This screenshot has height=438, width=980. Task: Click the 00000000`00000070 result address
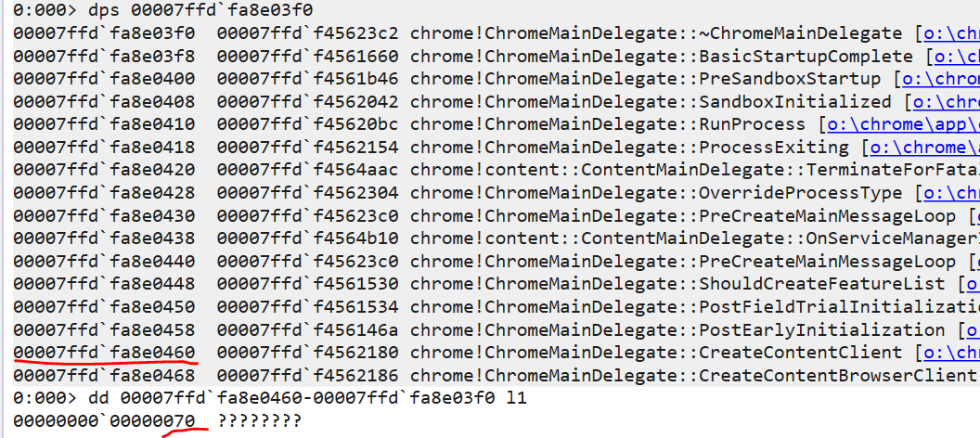104,421
